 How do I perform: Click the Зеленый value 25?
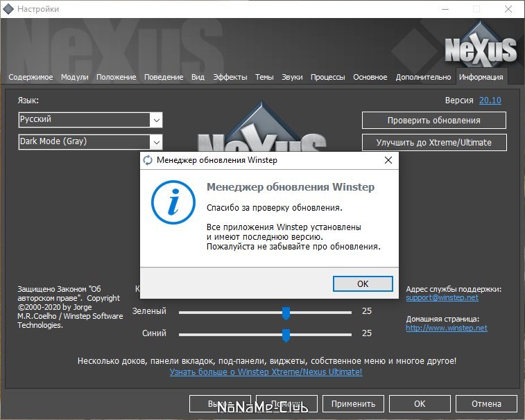(x=367, y=311)
